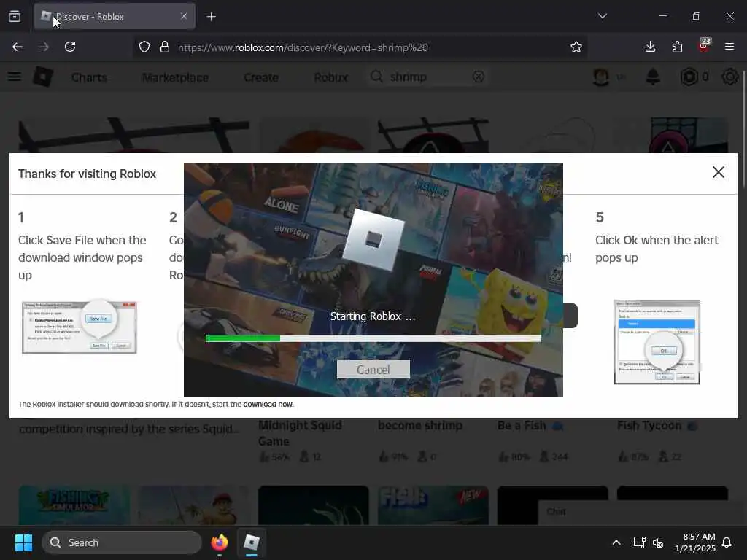
Task: Close the Discover - Roblox tab
Action: coord(184,16)
